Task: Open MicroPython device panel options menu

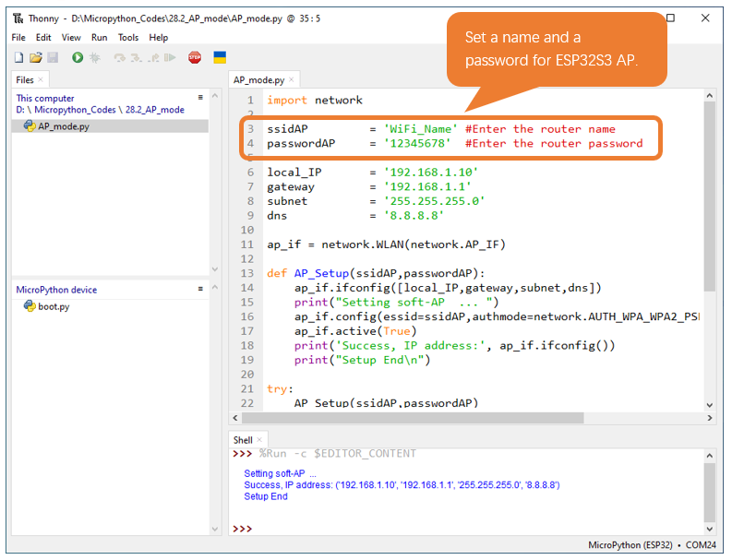Action: tap(200, 289)
